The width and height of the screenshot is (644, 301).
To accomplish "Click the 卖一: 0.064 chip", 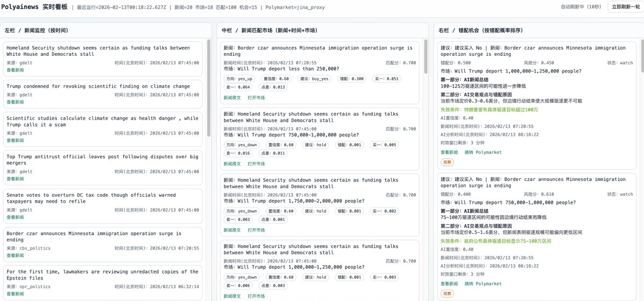I will (238, 87).
